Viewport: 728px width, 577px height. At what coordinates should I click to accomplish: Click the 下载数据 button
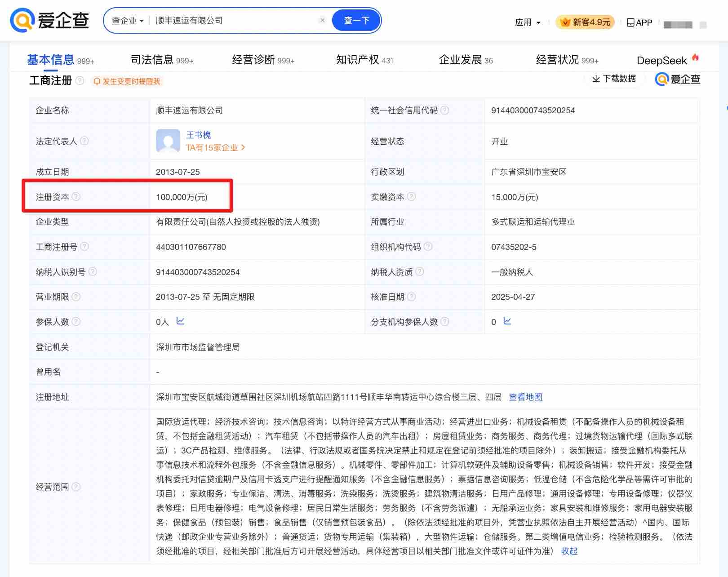click(614, 79)
